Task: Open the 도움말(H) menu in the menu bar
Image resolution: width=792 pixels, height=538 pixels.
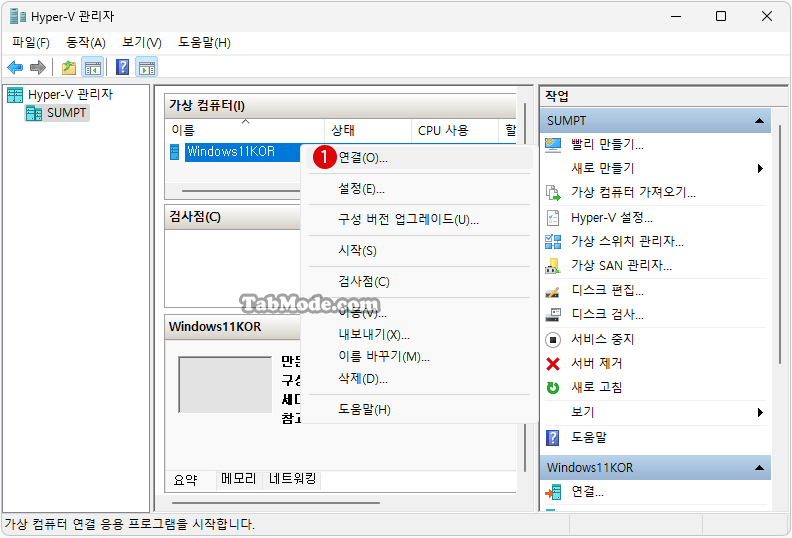Action: click(204, 42)
